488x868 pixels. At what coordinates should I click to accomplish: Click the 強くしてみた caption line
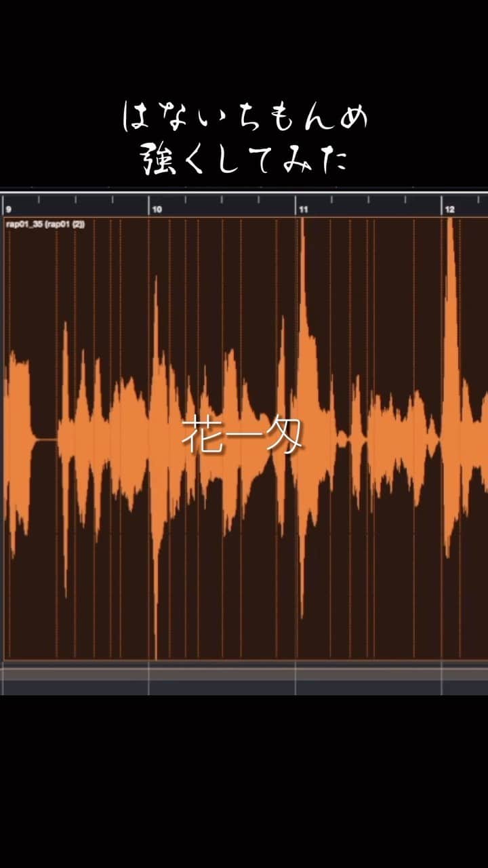pyautogui.click(x=244, y=161)
